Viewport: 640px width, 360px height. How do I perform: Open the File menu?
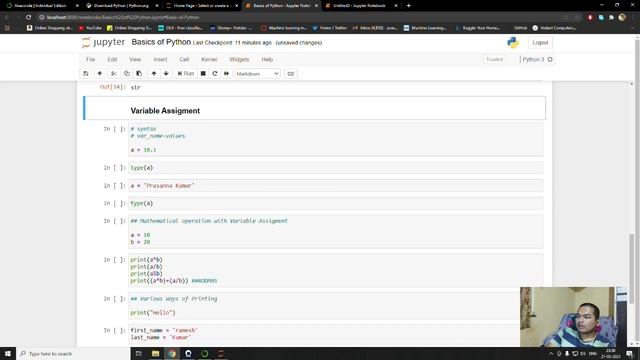[x=91, y=59]
